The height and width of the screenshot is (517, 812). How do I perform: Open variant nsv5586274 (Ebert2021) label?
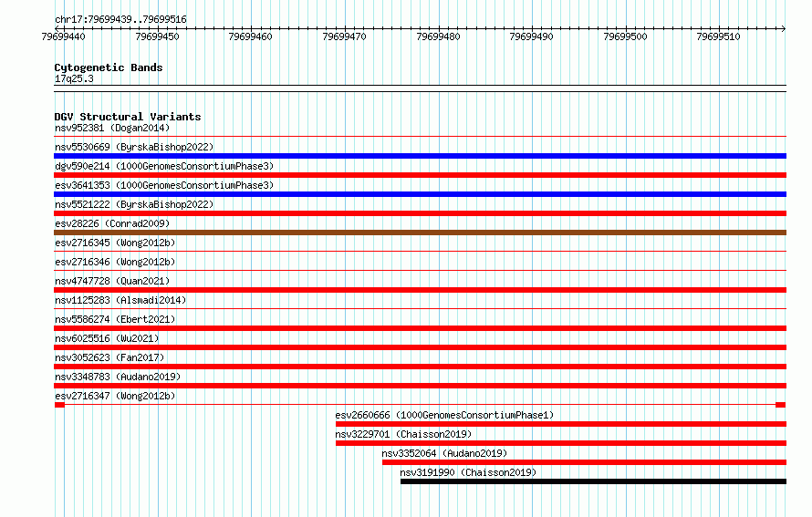[115, 319]
